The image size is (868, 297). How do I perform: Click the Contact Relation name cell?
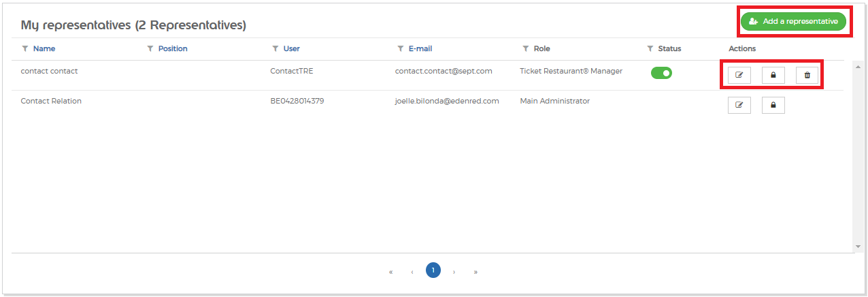(51, 101)
